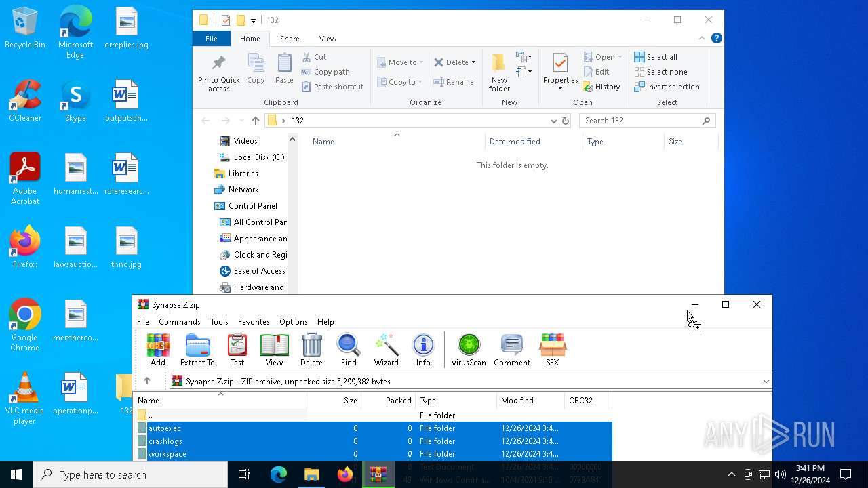
Task: Open WinRAR Tools menu
Action: [219, 322]
